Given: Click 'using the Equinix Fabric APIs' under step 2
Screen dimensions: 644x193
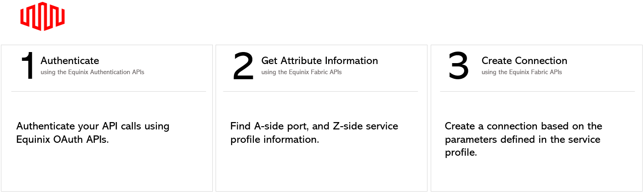Looking at the screenshot, I should (302, 72).
